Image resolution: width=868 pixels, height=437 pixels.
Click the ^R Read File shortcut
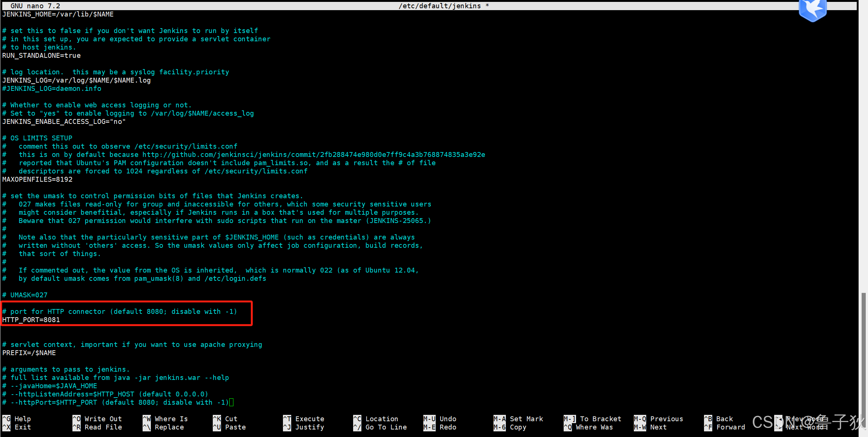click(x=97, y=427)
